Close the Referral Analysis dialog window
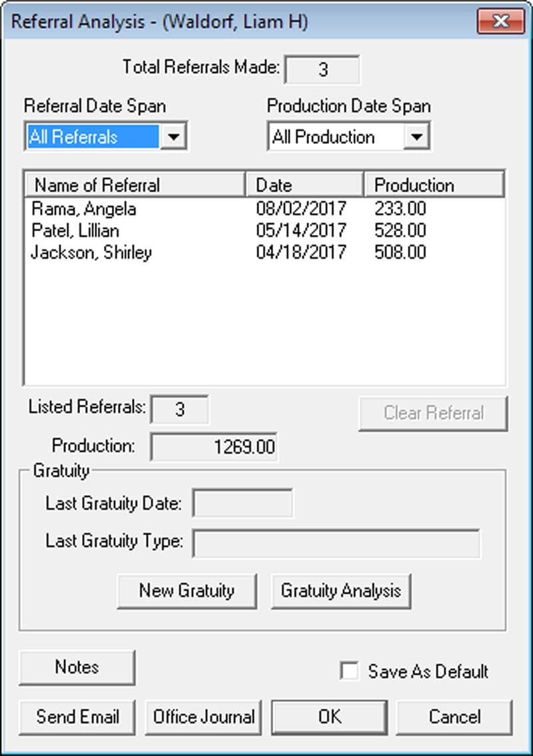The width and height of the screenshot is (533, 756). 500,21
